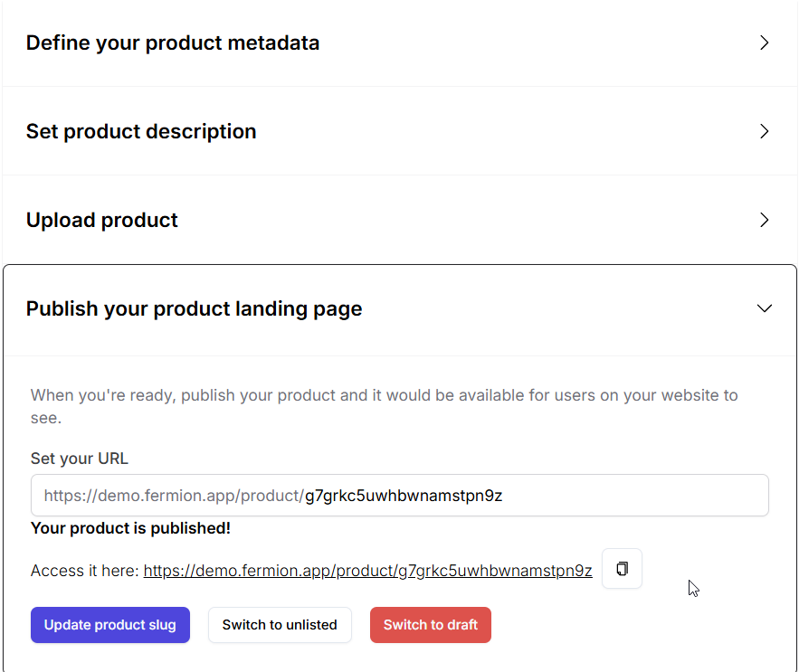Expand the Set product description chevron arrow

pyautogui.click(x=764, y=131)
